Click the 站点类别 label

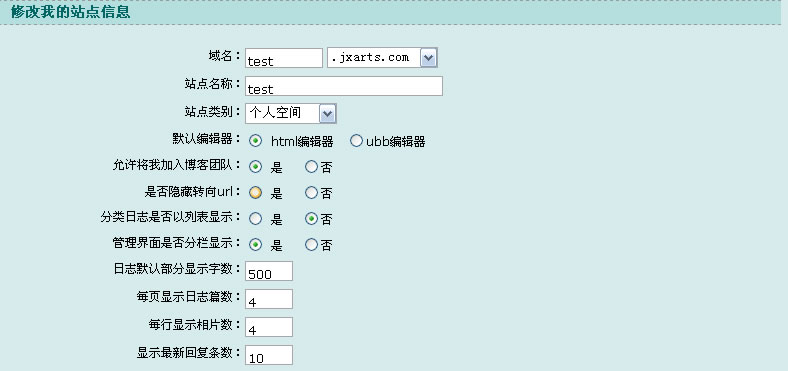[x=213, y=112]
